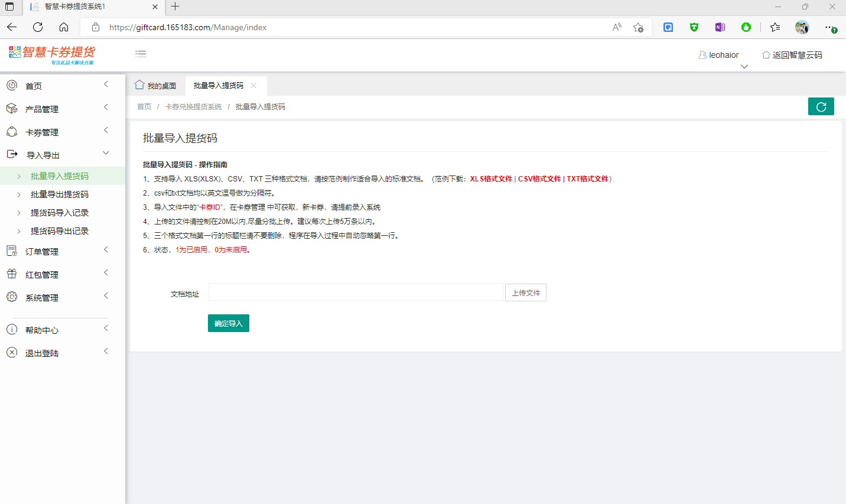Viewport: 846px width, 504px height.
Task: Close the 批量导入提货码 tab
Action: click(253, 86)
